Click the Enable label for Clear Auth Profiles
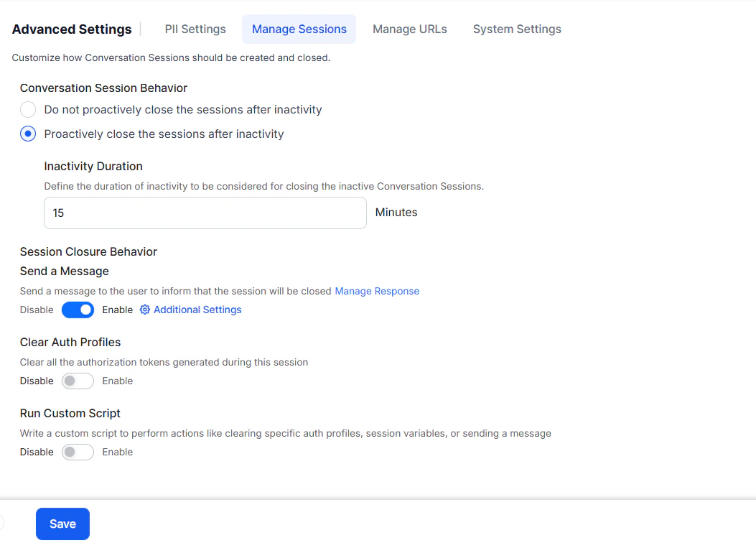This screenshot has height=548, width=756. point(117,381)
